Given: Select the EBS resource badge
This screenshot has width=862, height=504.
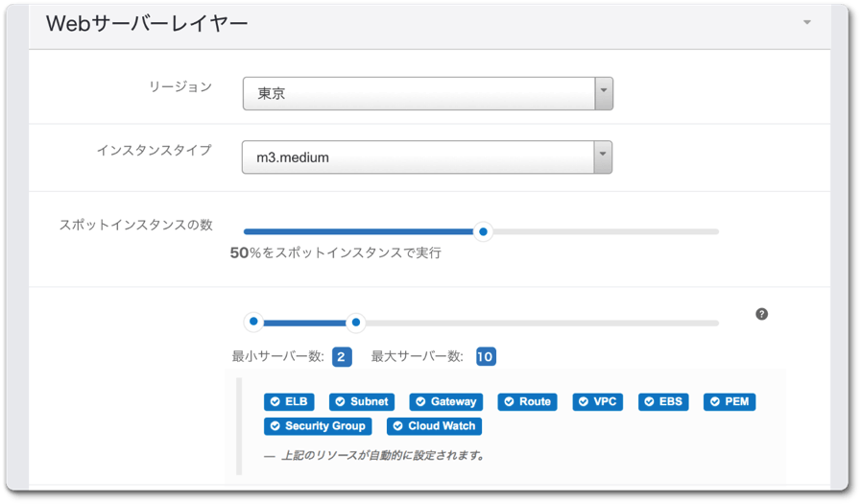Looking at the screenshot, I should (x=664, y=401).
